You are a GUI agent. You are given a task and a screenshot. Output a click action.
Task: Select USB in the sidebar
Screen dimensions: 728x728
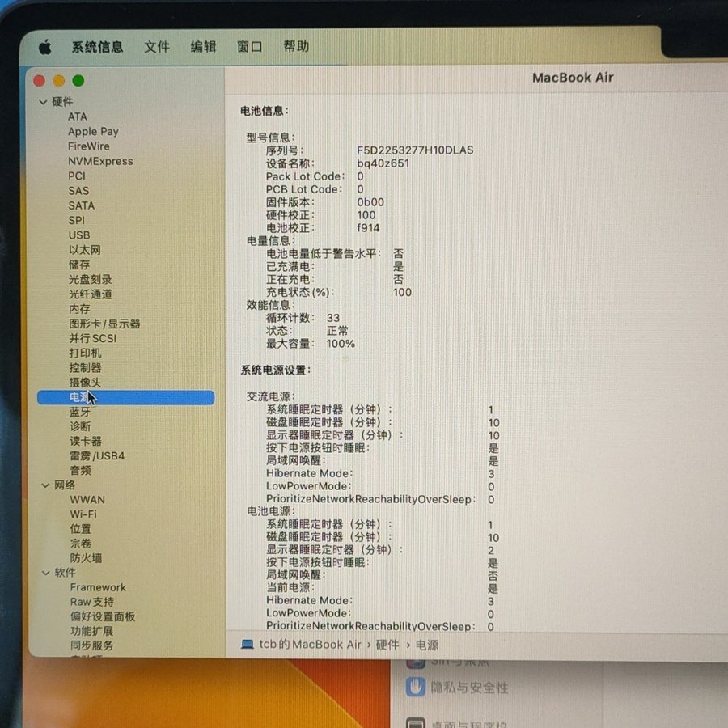[x=79, y=235]
